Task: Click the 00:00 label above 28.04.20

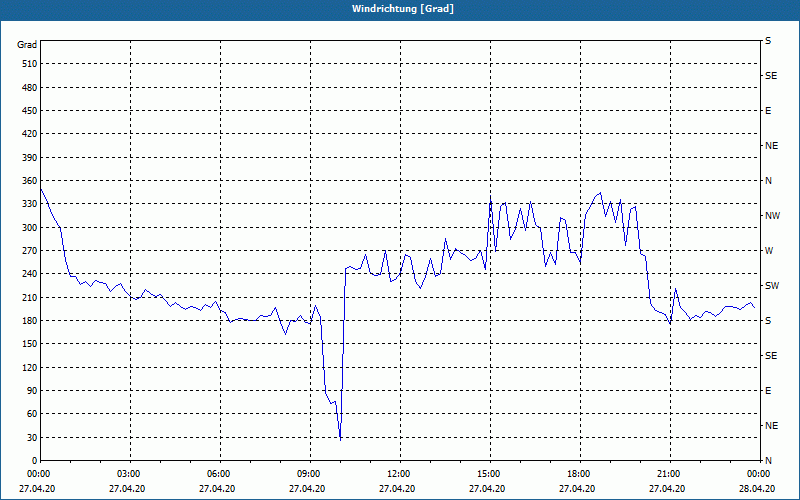Action: point(759,473)
